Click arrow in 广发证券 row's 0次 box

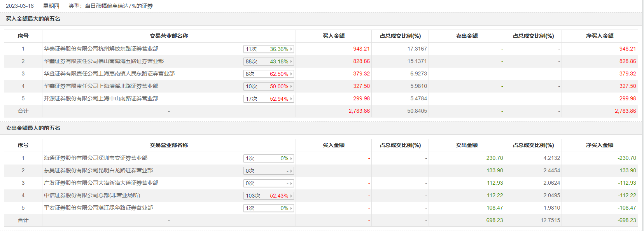point(291,184)
